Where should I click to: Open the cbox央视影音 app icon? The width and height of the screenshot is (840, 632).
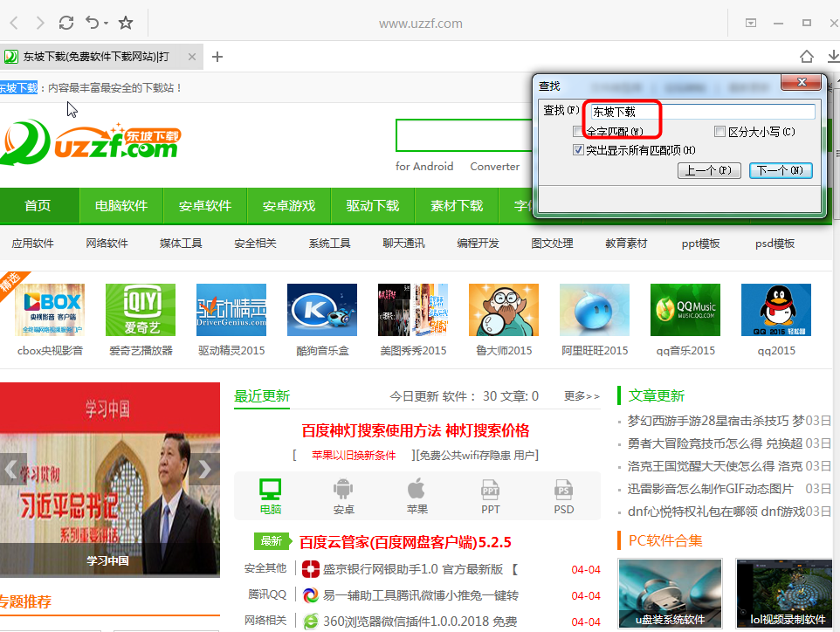tap(50, 310)
